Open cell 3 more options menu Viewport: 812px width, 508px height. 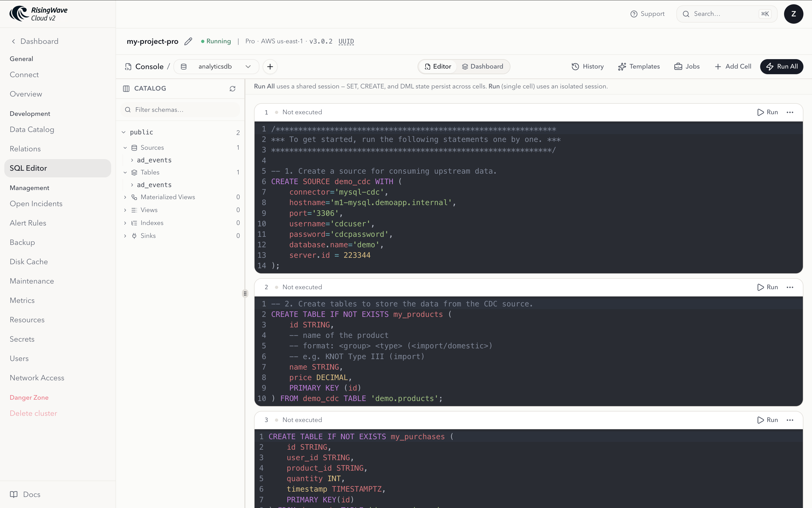point(790,420)
